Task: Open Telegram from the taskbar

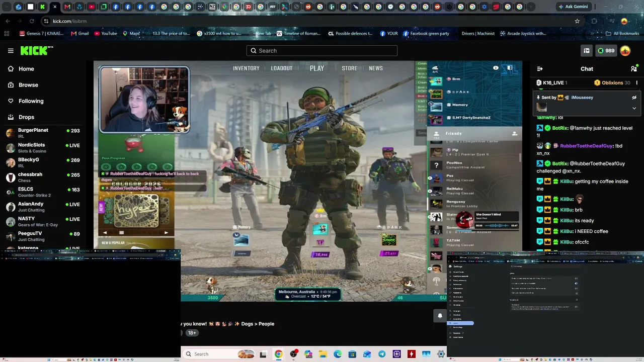Action: [x=382, y=354]
